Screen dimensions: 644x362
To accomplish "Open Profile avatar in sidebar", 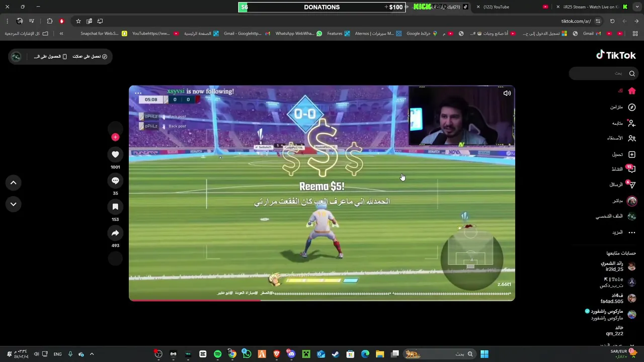I will pyautogui.click(x=632, y=216).
